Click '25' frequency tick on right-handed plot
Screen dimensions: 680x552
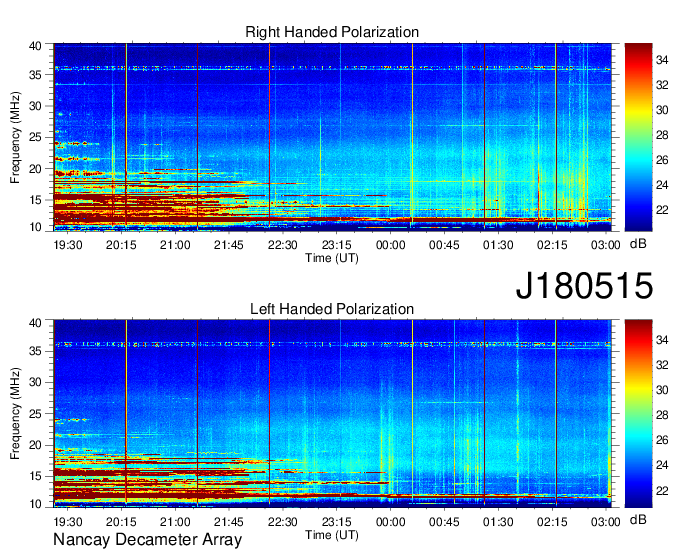pyautogui.click(x=35, y=137)
